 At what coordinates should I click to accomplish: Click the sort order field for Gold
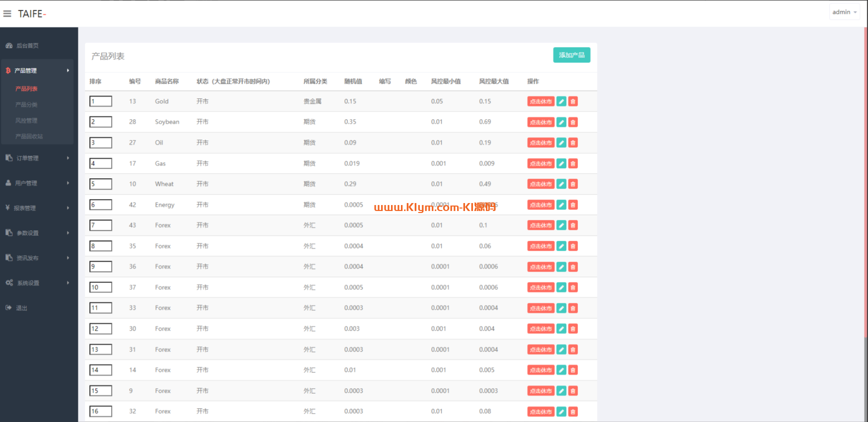coord(101,102)
